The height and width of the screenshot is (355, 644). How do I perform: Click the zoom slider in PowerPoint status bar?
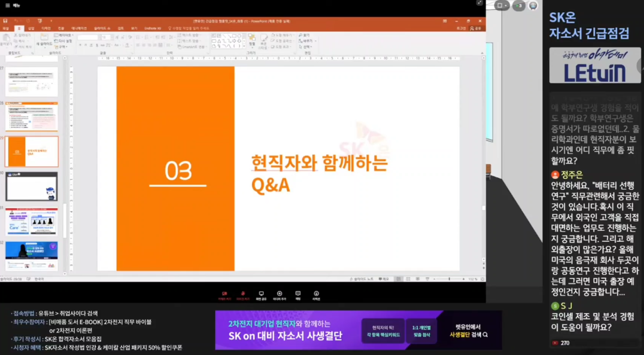pos(449,279)
